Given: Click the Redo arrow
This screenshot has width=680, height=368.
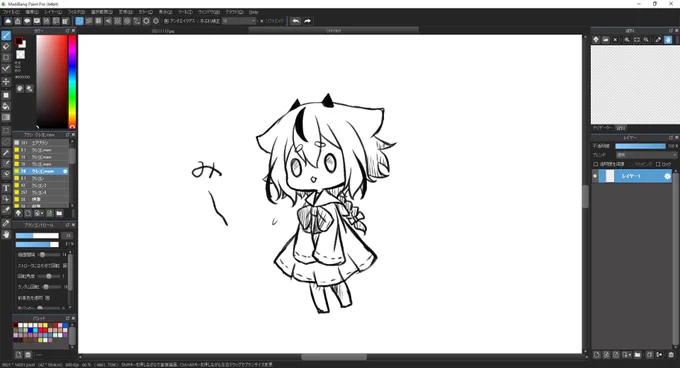Looking at the screenshot, I should (307, 21).
